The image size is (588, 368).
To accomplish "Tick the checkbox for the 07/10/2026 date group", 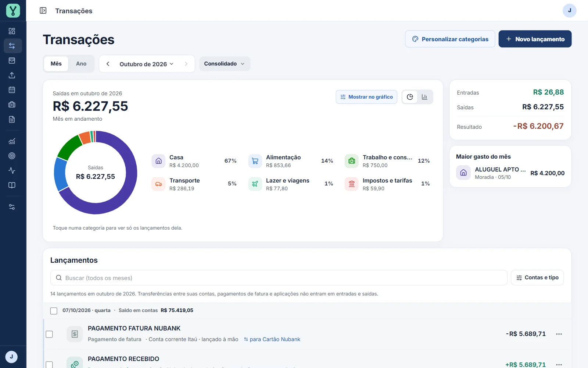I will click(x=54, y=311).
